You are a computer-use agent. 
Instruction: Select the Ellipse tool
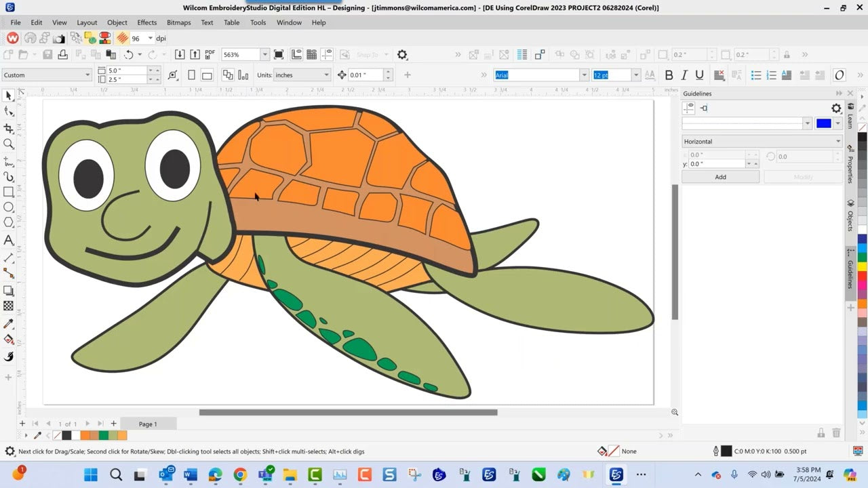pyautogui.click(x=9, y=208)
